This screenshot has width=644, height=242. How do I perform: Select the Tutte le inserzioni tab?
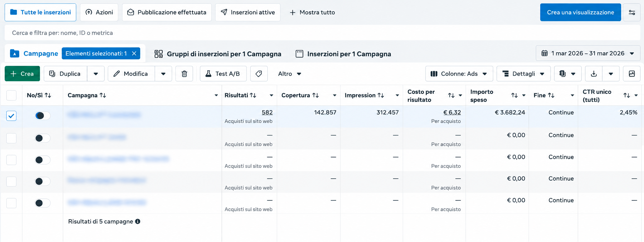click(x=40, y=12)
